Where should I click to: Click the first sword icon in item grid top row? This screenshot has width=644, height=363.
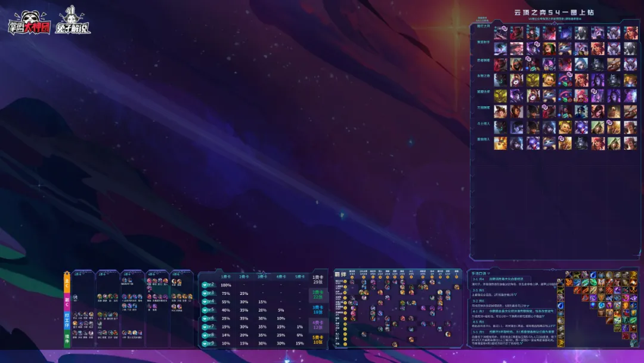coord(569,274)
